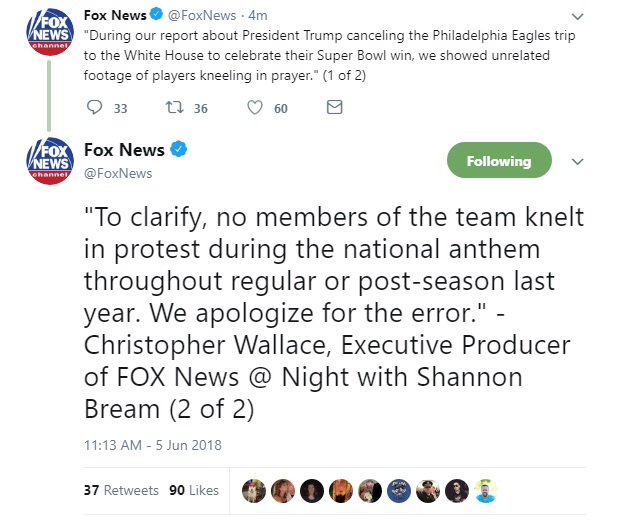The image size is (618, 519).
Task: View the 90 Likes list
Action: click(x=193, y=490)
